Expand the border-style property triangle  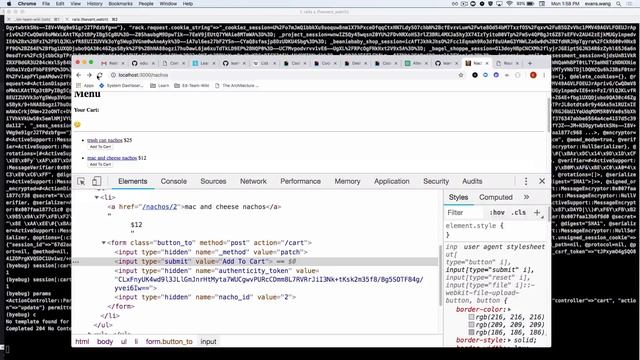coord(509,340)
